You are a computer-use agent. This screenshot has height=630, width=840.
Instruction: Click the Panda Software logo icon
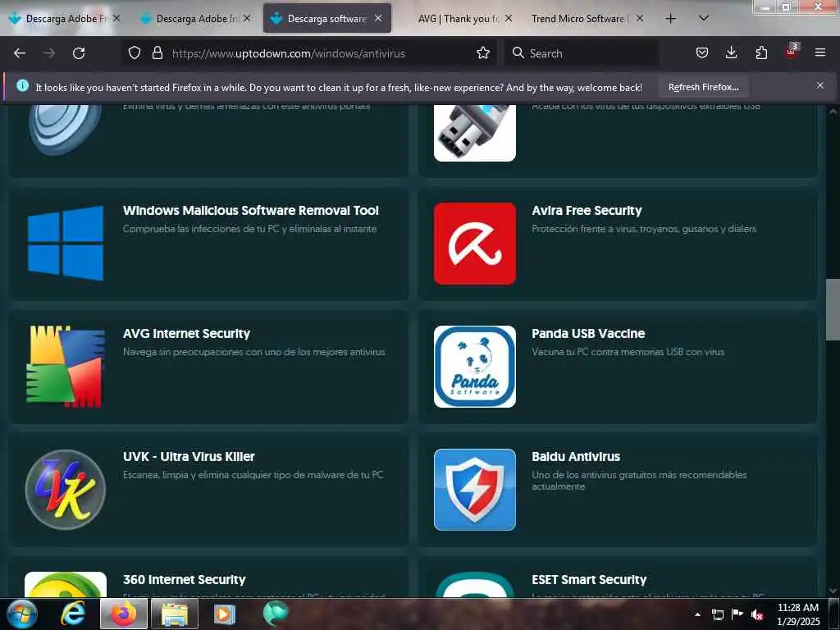(x=475, y=367)
